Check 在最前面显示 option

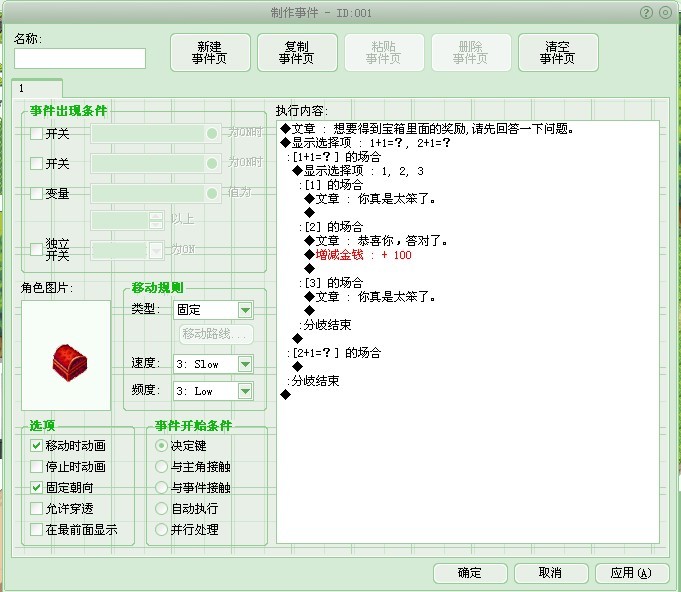tap(36, 529)
